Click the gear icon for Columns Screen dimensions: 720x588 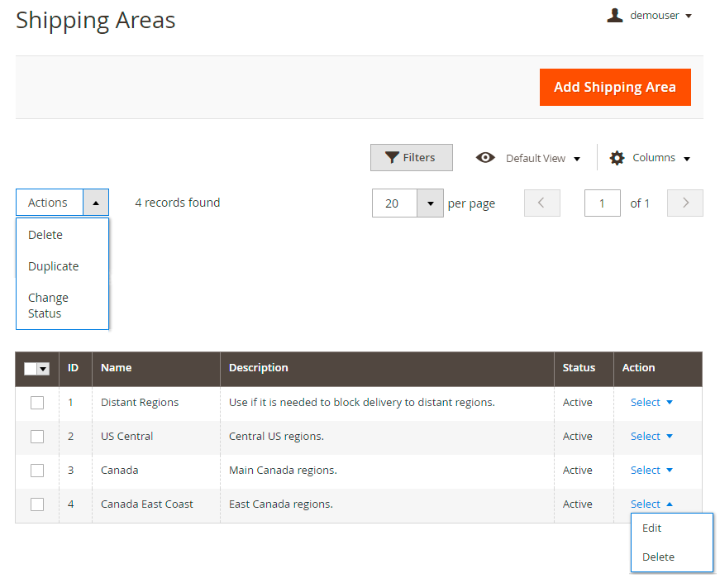617,158
